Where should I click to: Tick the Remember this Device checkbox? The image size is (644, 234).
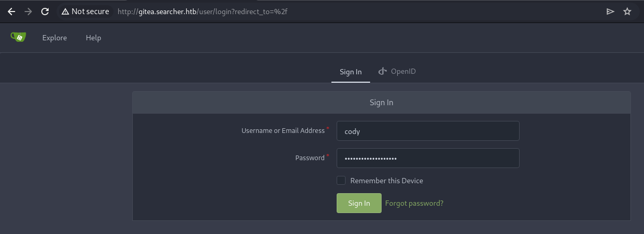click(341, 181)
